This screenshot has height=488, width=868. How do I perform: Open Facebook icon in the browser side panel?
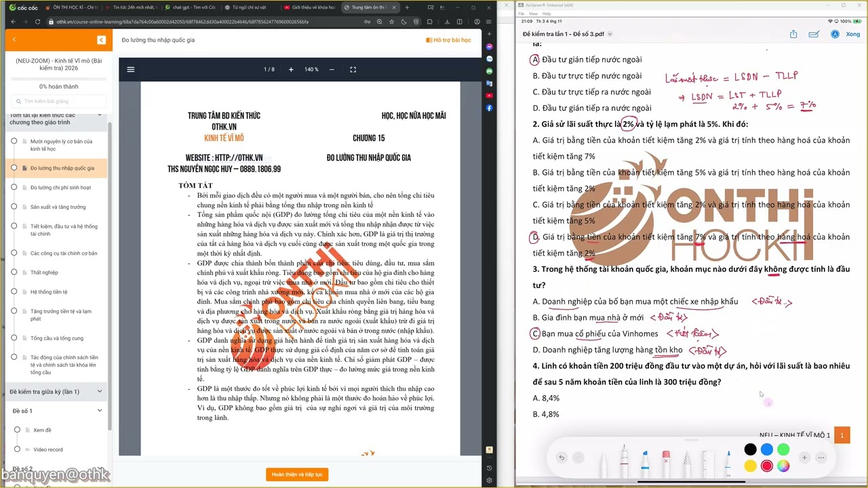pos(489,108)
